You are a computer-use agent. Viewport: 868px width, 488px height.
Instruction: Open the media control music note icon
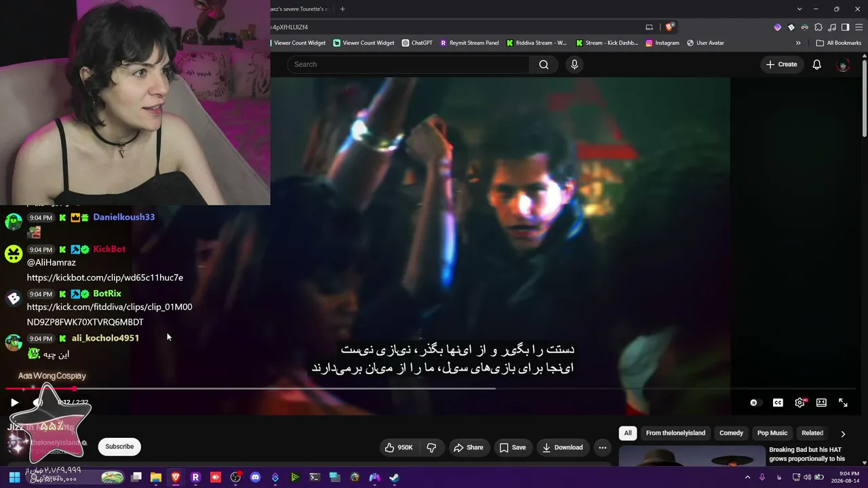pos(832,27)
